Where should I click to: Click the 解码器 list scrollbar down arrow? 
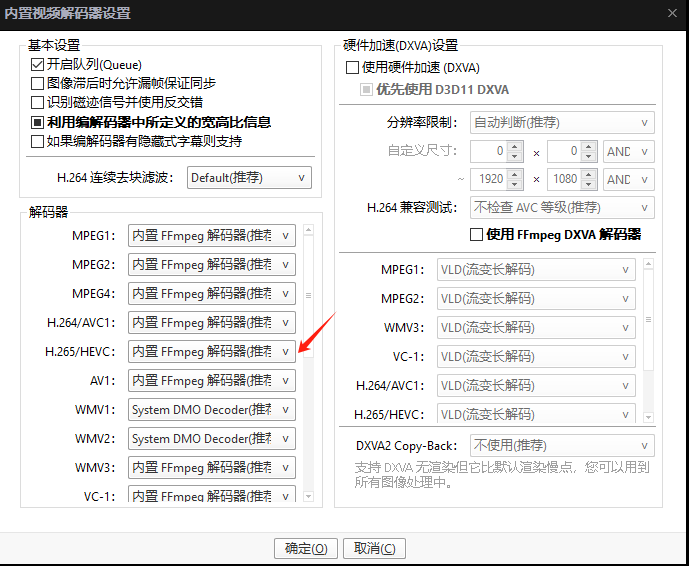308,497
